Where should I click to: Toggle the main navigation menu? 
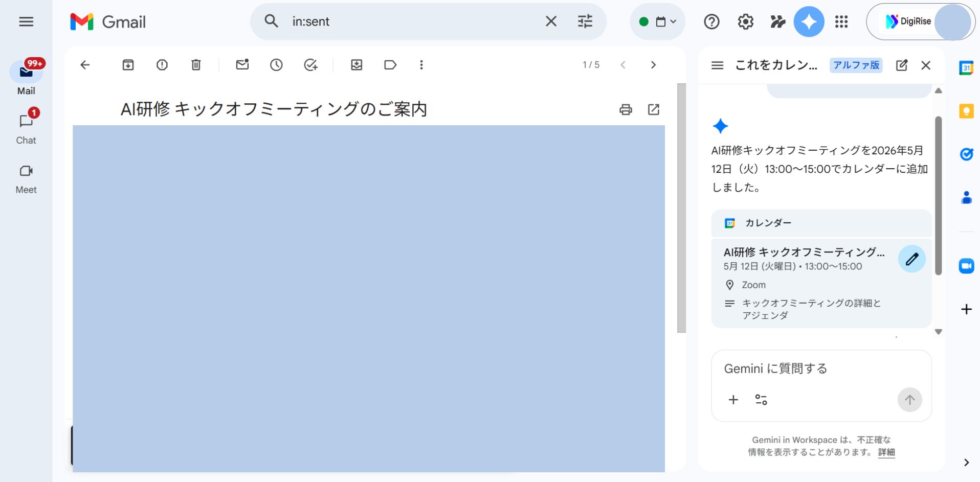pos(26,21)
